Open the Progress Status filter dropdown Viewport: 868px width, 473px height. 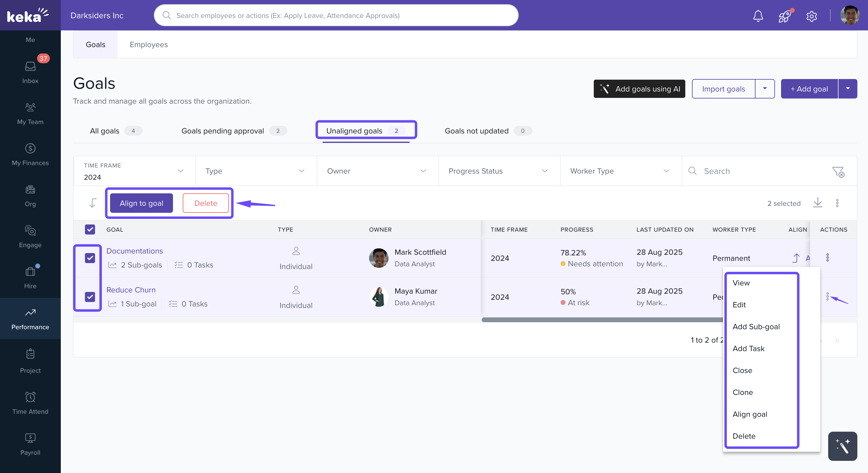[499, 171]
